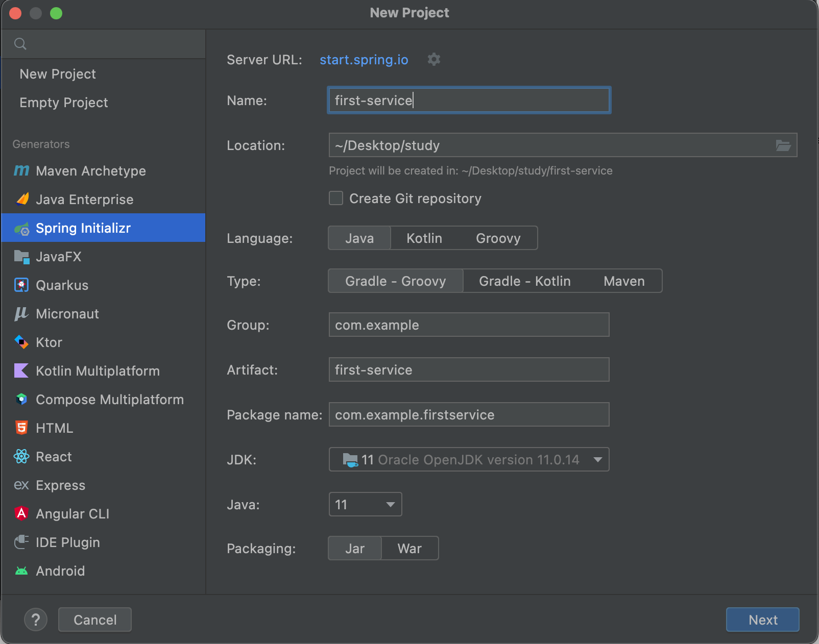Select Groovy as language
This screenshot has height=644, width=819.
(498, 238)
